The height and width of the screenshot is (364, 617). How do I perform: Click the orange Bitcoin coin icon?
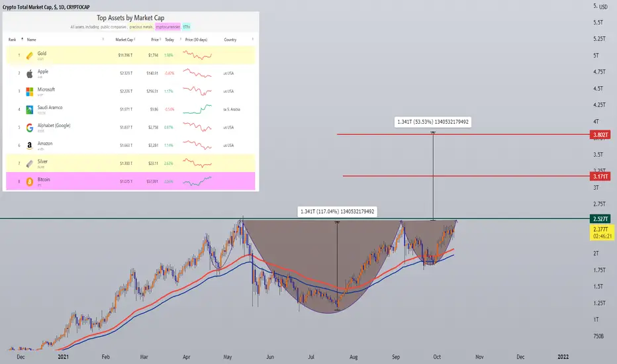[x=30, y=182]
